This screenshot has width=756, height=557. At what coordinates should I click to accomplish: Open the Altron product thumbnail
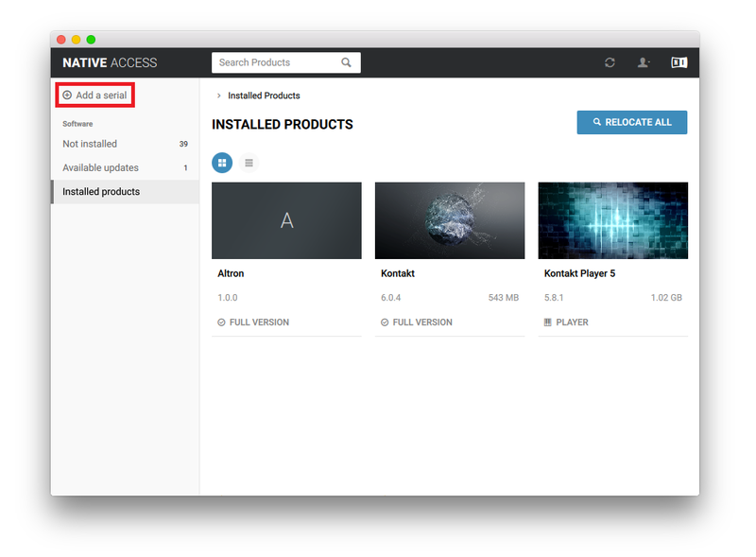click(286, 220)
